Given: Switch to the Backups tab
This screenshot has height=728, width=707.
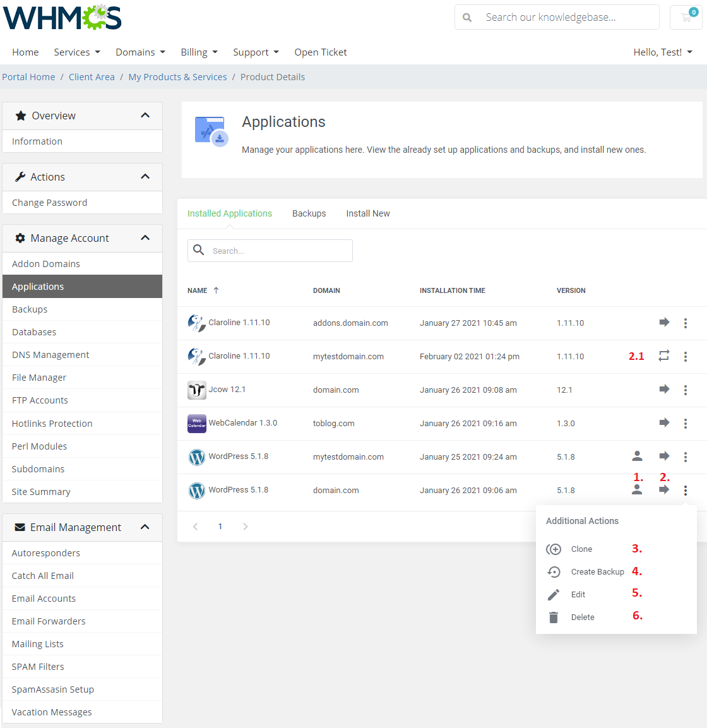Looking at the screenshot, I should pos(309,213).
